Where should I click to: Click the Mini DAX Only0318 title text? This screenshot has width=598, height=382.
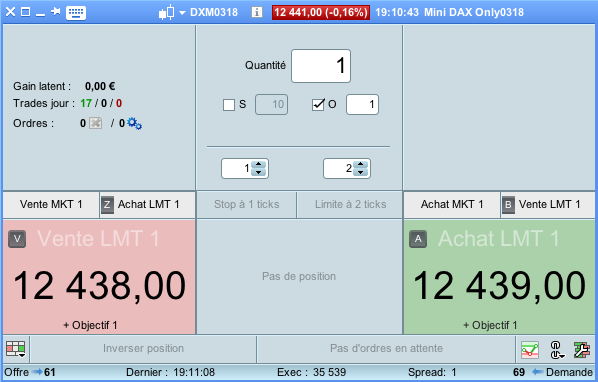pyautogui.click(x=474, y=12)
